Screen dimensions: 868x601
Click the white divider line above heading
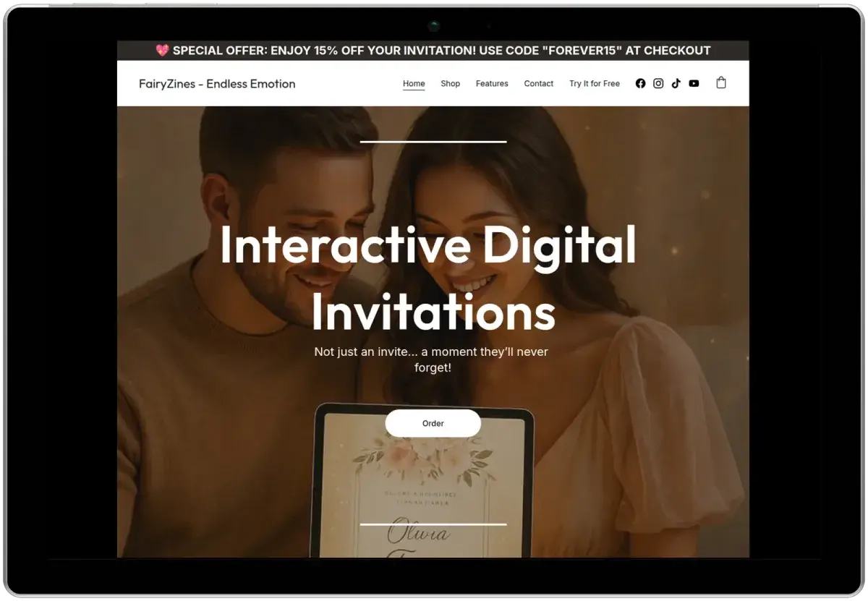(x=433, y=142)
